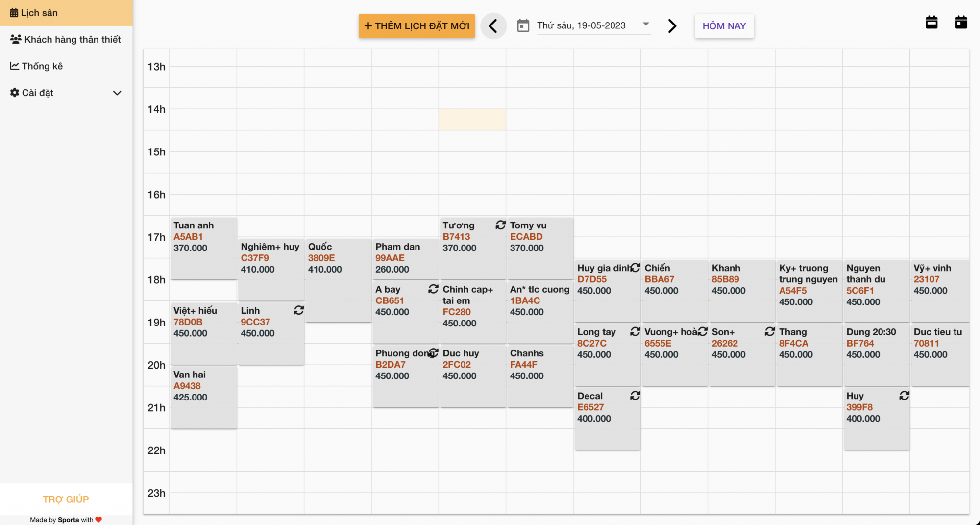
Task: Open Tuan anh booking A5AB1
Action: 204,249
